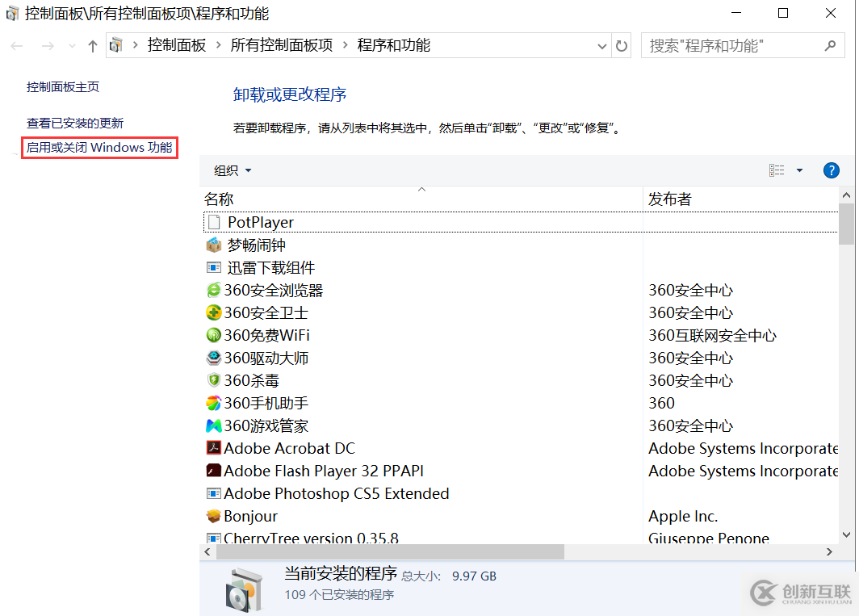Screen dimensions: 859x616
Task: Click the control panel icon in address bar
Action: (x=116, y=45)
